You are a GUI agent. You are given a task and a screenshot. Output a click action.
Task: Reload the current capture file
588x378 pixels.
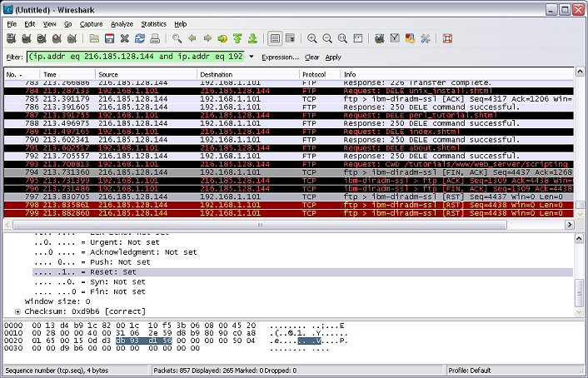140,38
